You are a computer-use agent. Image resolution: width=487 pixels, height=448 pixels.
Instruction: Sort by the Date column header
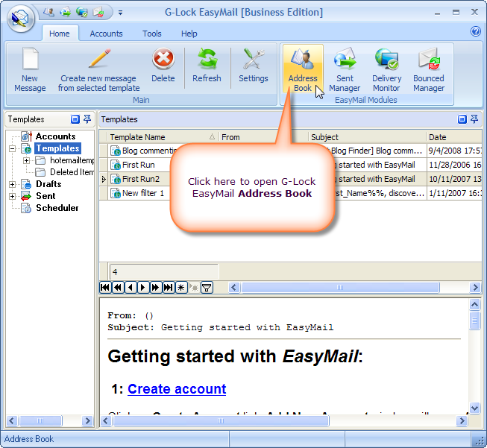click(454, 137)
